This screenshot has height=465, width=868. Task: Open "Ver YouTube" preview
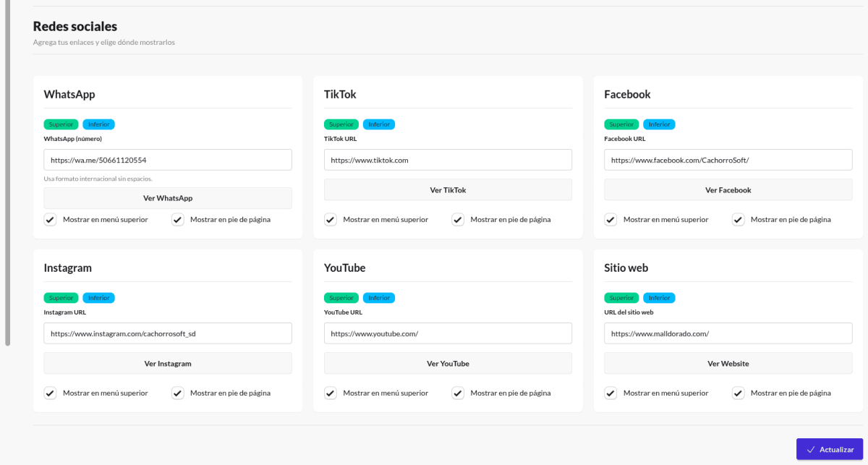point(448,363)
